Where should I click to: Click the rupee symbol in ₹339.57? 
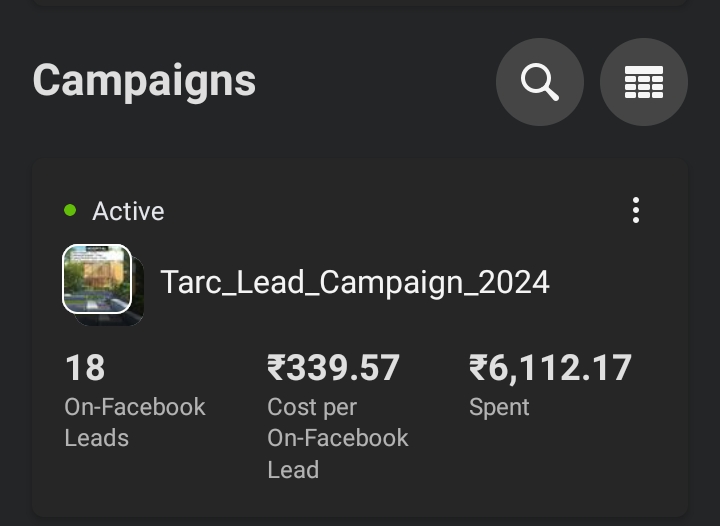(276, 368)
